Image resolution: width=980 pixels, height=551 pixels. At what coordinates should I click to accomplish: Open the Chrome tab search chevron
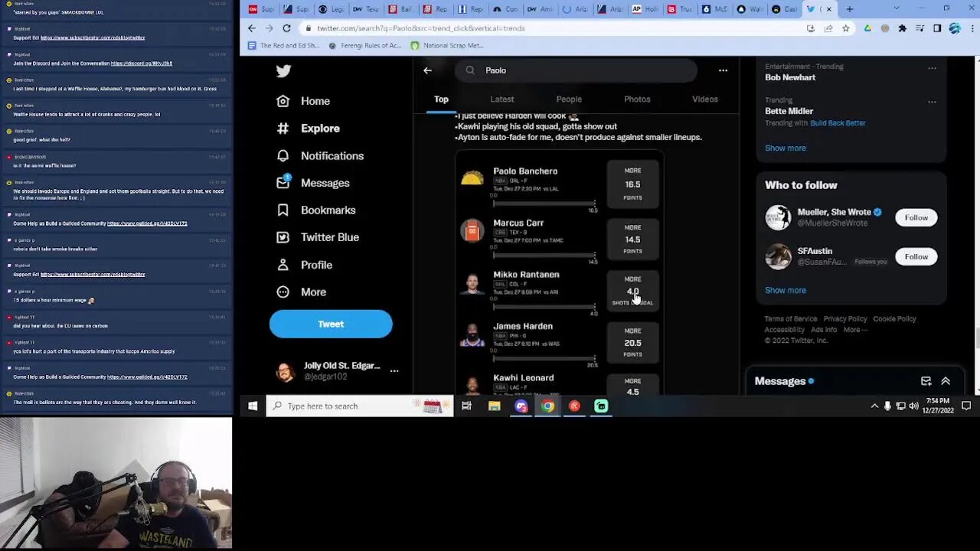click(x=897, y=9)
